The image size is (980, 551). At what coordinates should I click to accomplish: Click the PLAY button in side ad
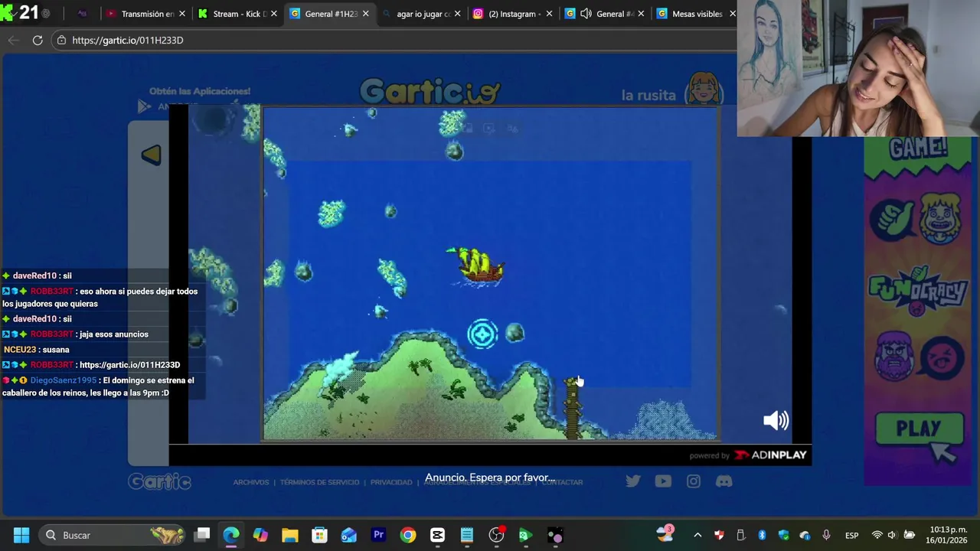919,429
